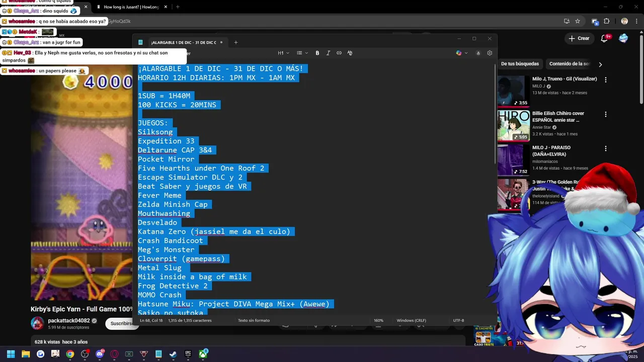The height and width of the screenshot is (362, 644).
Task: Open Notepad account profile icon
Action: [478, 53]
